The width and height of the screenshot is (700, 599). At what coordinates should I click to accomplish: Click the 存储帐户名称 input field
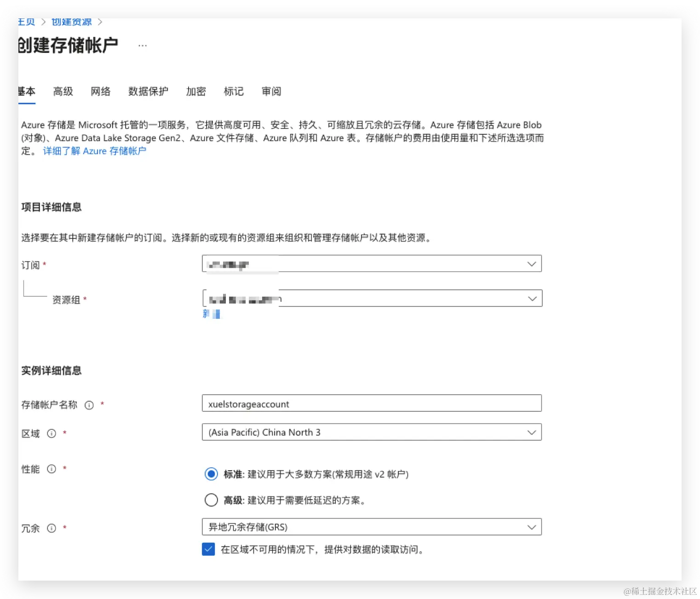point(372,403)
